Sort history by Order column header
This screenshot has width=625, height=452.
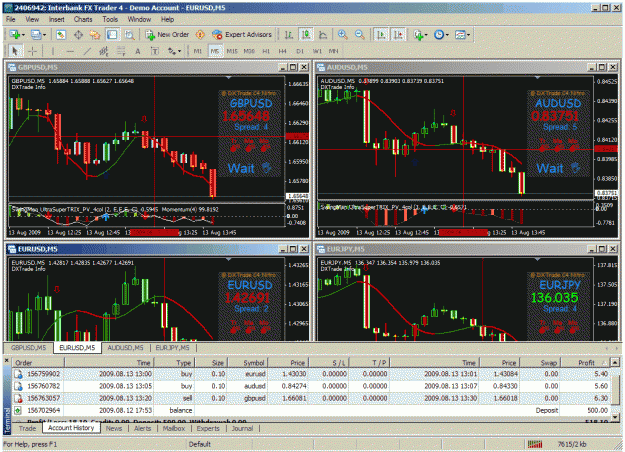tap(38, 363)
